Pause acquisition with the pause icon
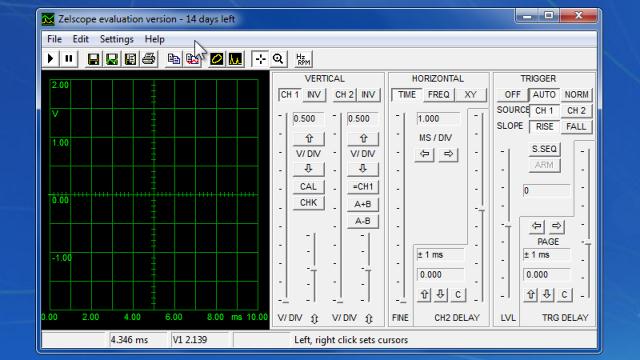 point(69,59)
